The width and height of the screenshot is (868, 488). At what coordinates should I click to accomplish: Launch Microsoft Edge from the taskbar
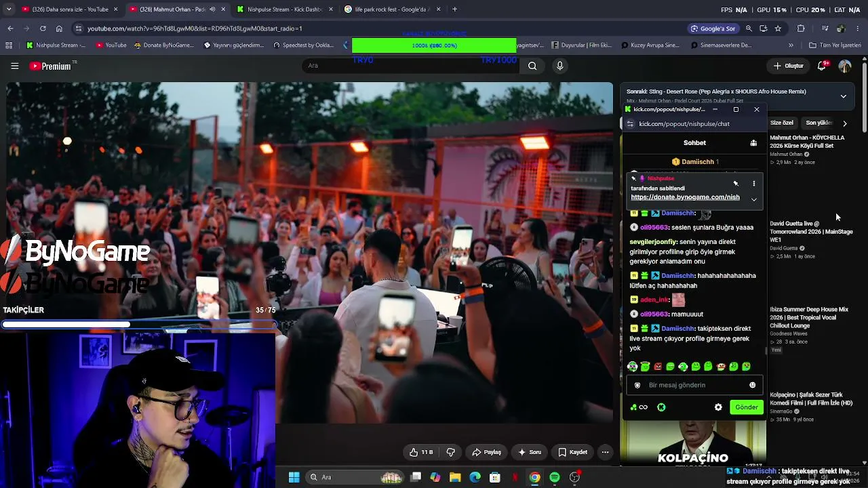[475, 477]
